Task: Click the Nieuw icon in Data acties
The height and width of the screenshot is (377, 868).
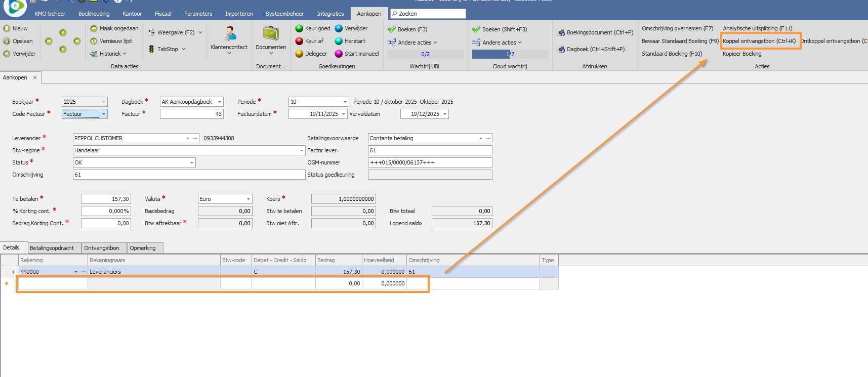Action: coord(7,28)
